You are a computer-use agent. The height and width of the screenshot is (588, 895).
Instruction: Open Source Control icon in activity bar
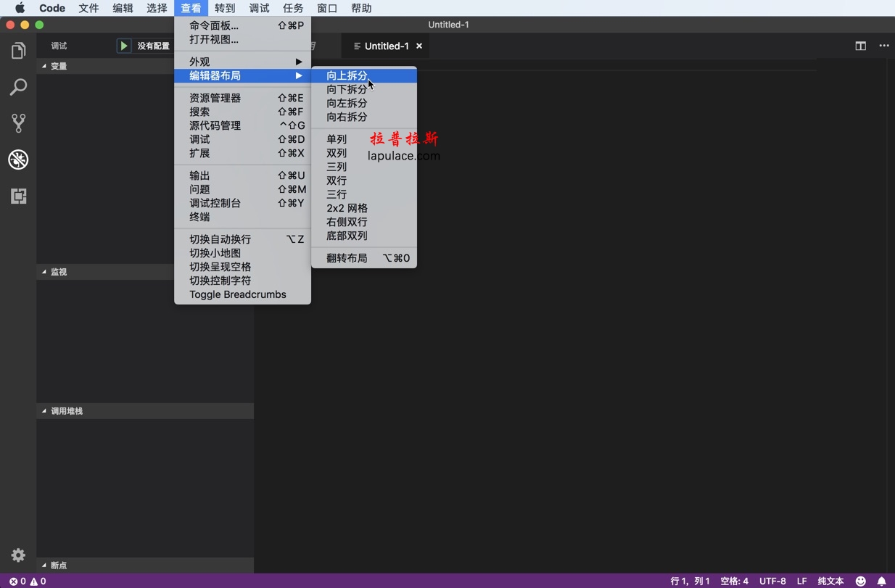(x=18, y=123)
